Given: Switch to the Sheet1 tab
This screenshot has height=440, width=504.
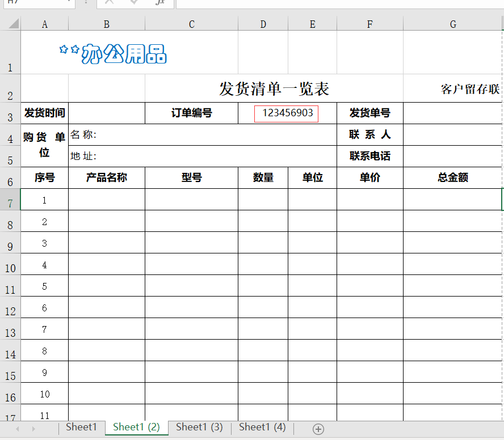Looking at the screenshot, I should 81,427.
